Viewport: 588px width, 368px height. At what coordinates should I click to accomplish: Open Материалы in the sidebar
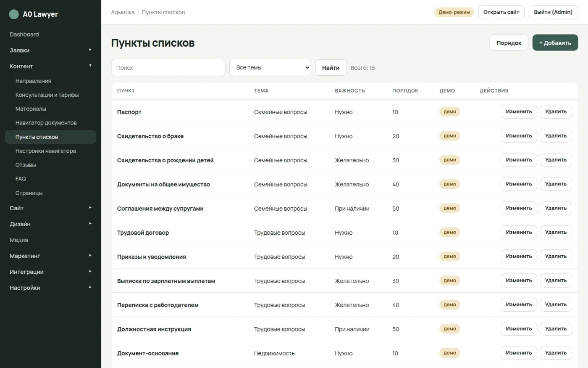click(50, 109)
